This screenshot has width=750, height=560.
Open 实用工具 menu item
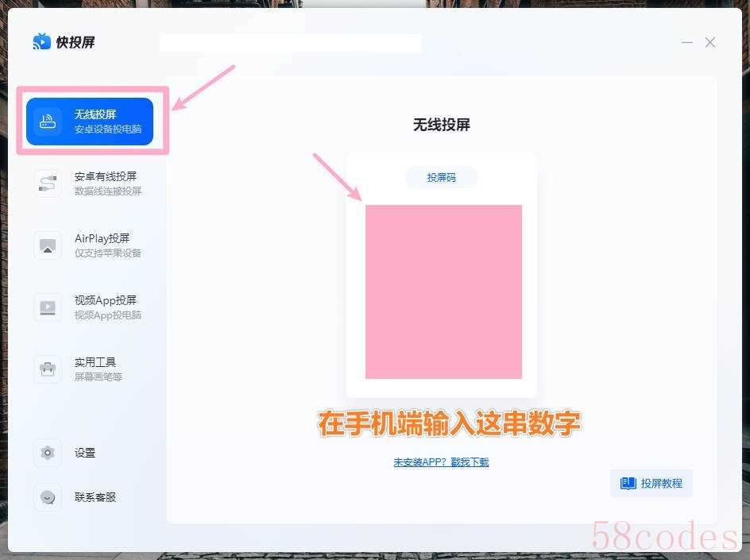90,369
